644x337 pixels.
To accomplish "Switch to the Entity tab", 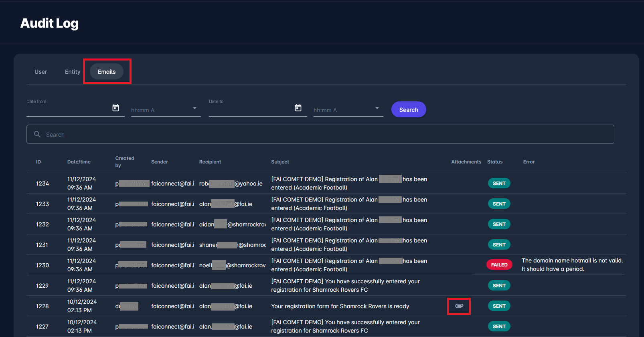I will 73,72.
